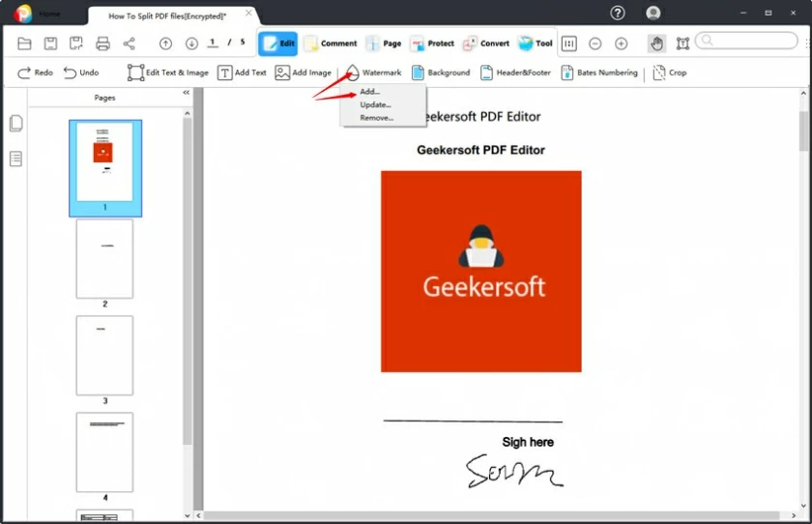Open the page thumbnails sidebar icon
Screen dimensions: 812x524
point(16,123)
